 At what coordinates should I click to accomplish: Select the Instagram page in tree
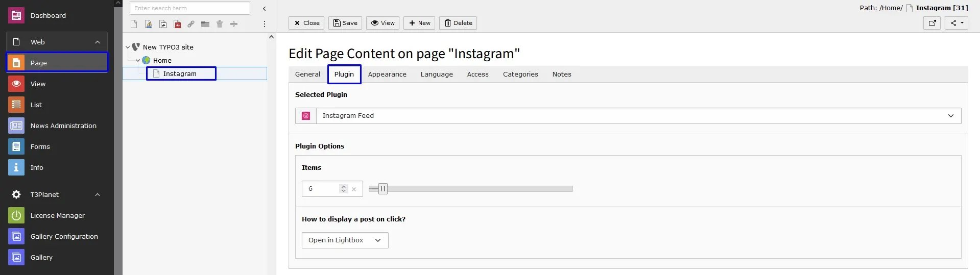(180, 73)
